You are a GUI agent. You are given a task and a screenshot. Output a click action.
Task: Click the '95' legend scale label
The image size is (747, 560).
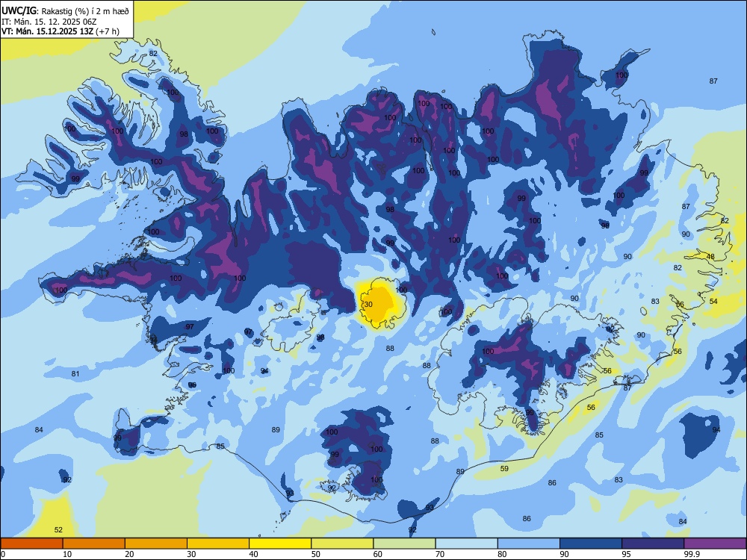tap(626, 554)
